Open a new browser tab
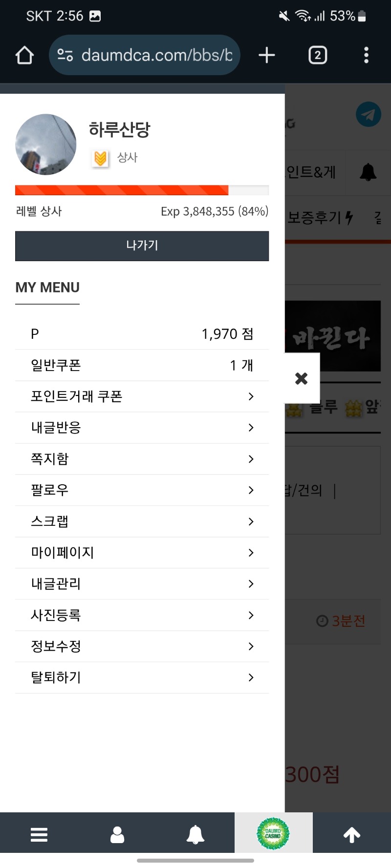Image resolution: width=391 pixels, height=868 pixels. (266, 55)
